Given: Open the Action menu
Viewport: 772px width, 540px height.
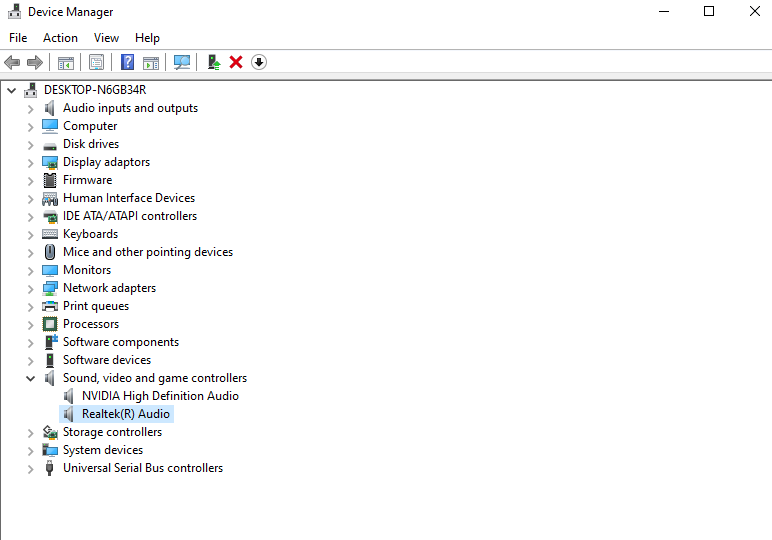Looking at the screenshot, I should click(60, 38).
